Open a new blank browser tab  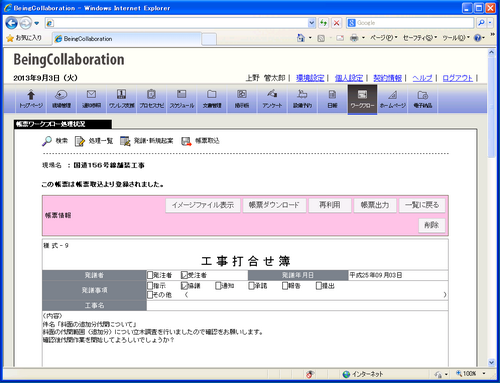209,39
